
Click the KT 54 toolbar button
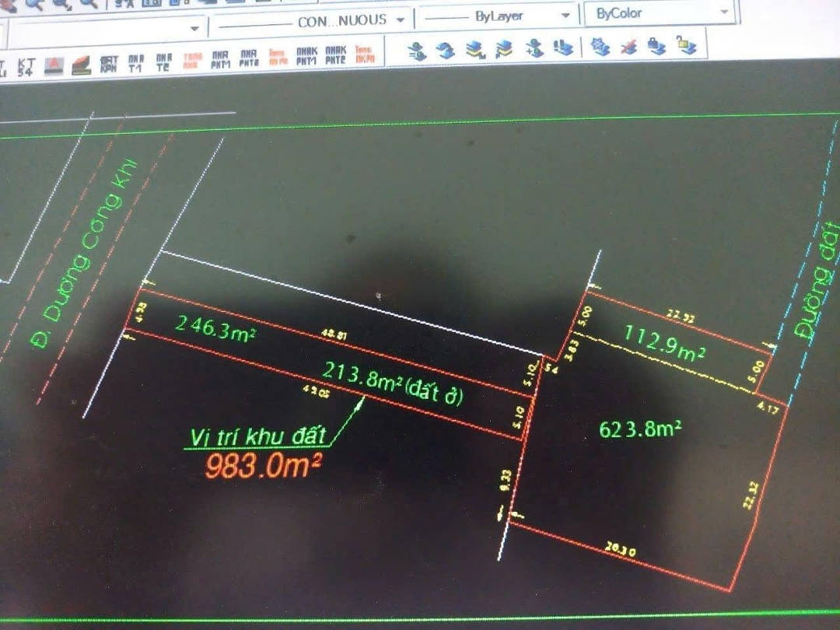tap(26, 67)
